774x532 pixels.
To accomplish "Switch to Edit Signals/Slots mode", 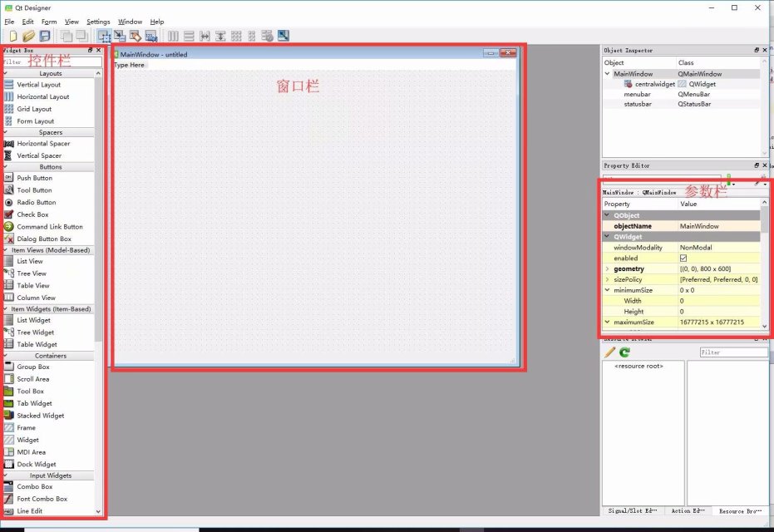I will (120, 36).
